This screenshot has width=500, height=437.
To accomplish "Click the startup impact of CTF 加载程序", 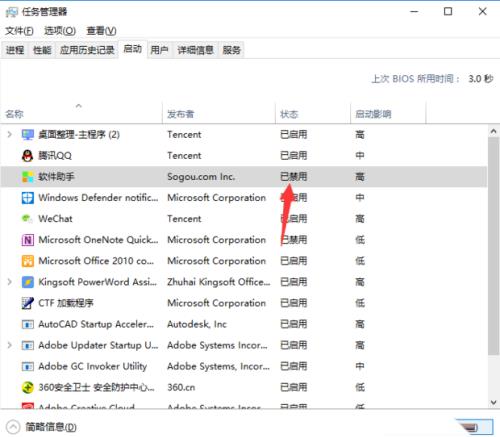I will 360,303.
